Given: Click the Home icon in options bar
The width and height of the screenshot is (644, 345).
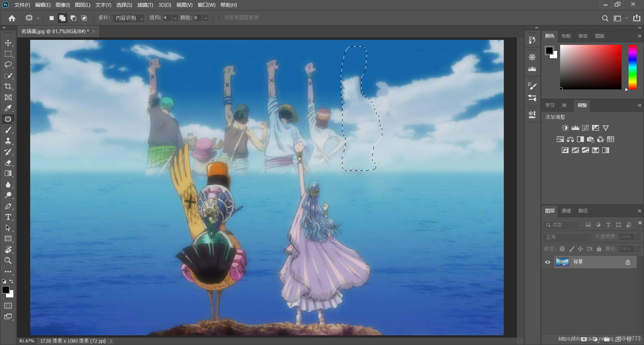Looking at the screenshot, I should [12, 18].
